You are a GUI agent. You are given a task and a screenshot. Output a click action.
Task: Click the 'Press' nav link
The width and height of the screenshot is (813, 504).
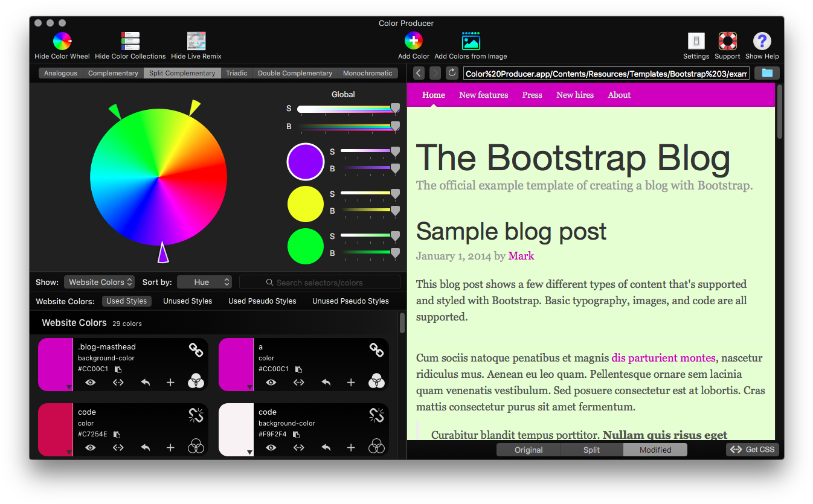pyautogui.click(x=532, y=95)
